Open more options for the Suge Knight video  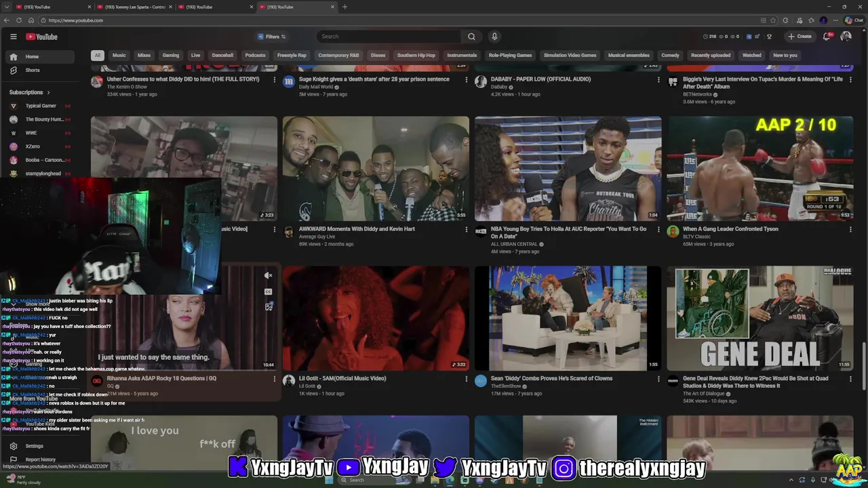[x=466, y=80]
